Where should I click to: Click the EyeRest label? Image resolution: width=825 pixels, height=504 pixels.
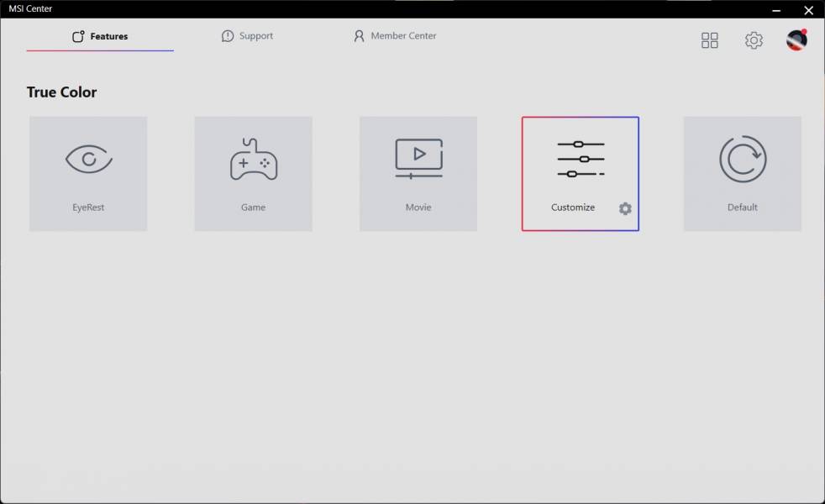88,207
